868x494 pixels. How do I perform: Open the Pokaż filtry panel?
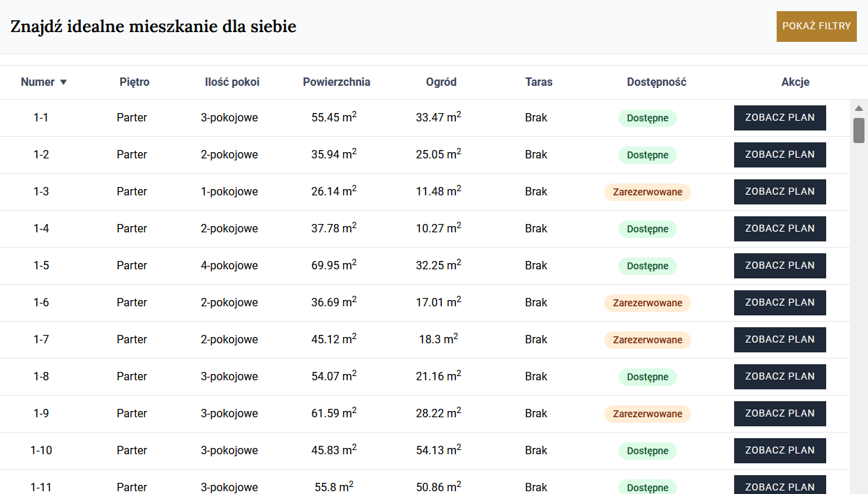click(816, 27)
